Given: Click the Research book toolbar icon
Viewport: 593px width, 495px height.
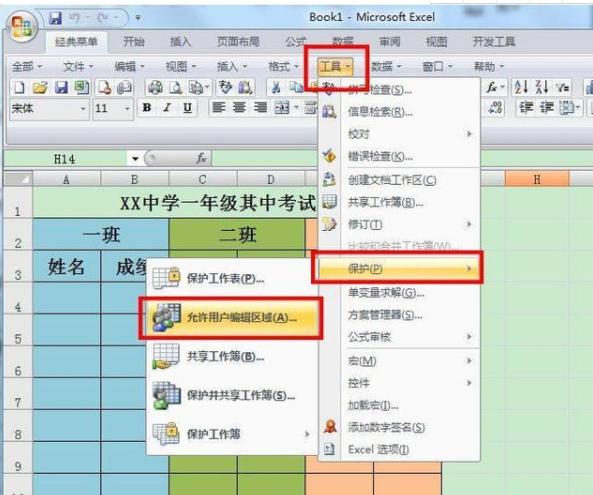Looking at the screenshot, I should coord(245,87).
